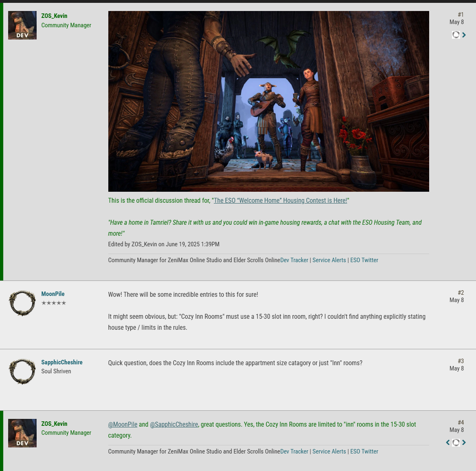Click the 'May 8' date on post #4
The width and height of the screenshot is (476, 471).
tap(456, 430)
